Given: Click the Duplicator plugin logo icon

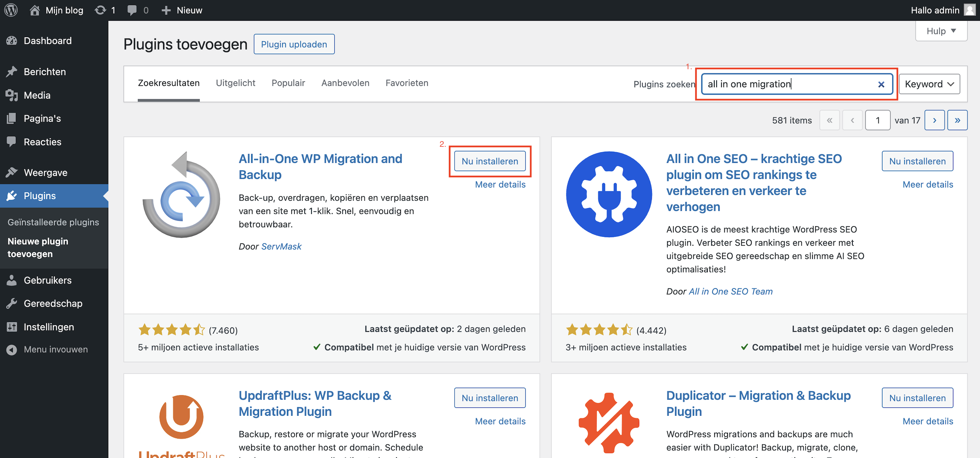Looking at the screenshot, I should point(609,422).
